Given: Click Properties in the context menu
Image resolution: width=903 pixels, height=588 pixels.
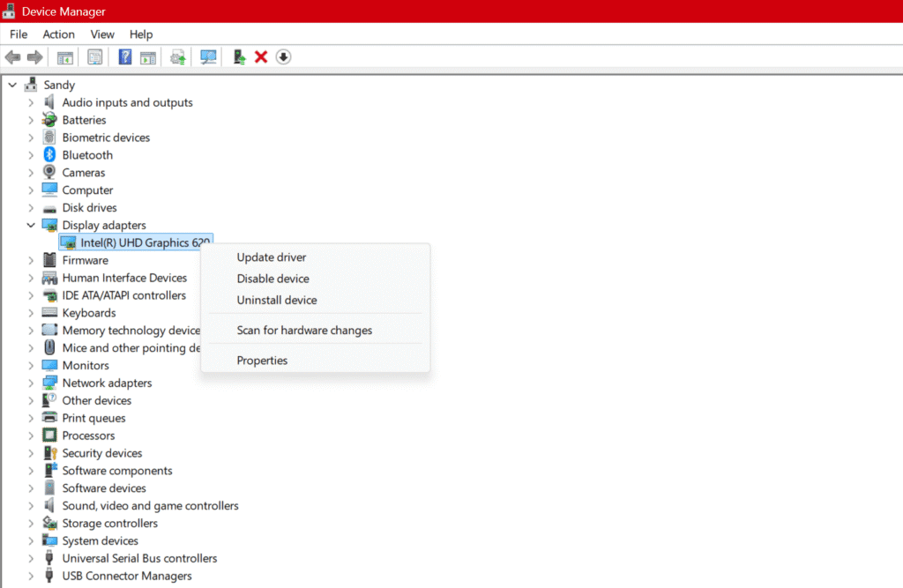Looking at the screenshot, I should [262, 361].
